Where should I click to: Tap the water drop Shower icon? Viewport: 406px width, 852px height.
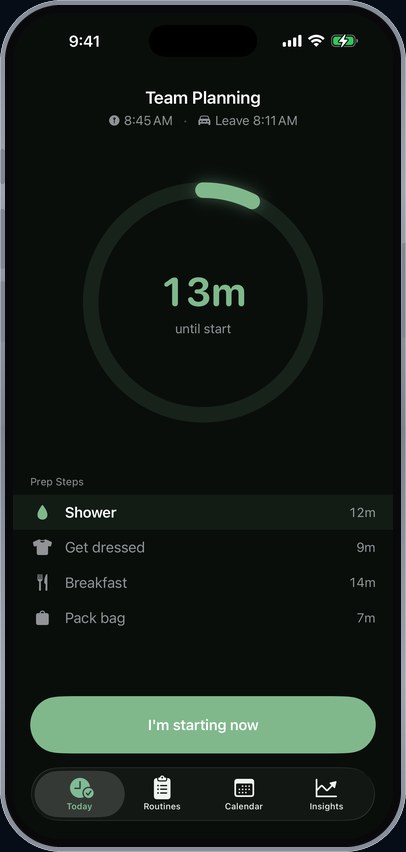(42, 512)
